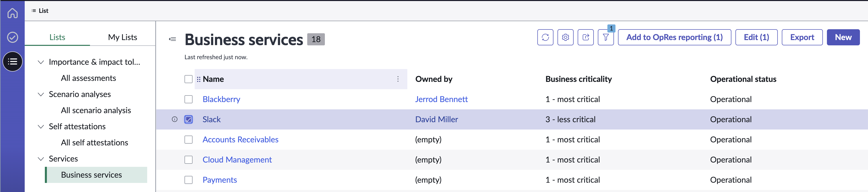Collapse the Scenario analyses group
Image resolution: width=868 pixels, height=192 pixels.
(x=41, y=94)
